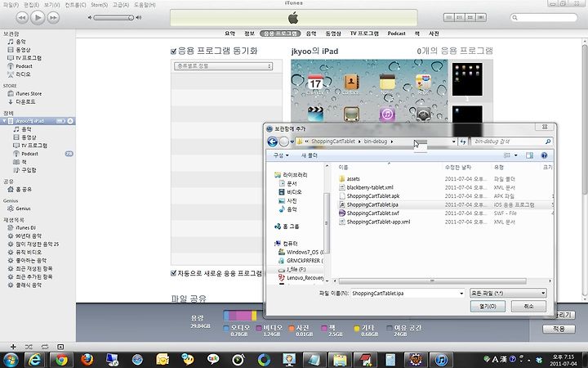Click the horizontal scrollbar in file list
This screenshot has width=588, height=368.
tap(433, 280)
